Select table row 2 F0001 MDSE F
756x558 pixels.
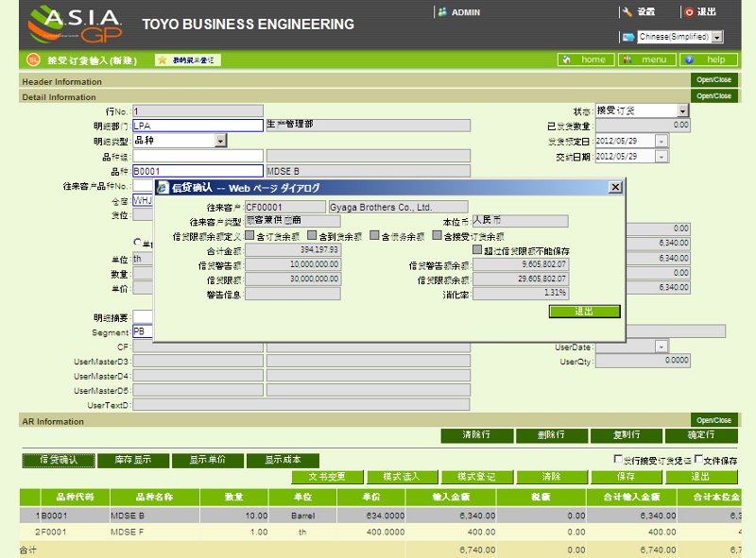coord(380,532)
